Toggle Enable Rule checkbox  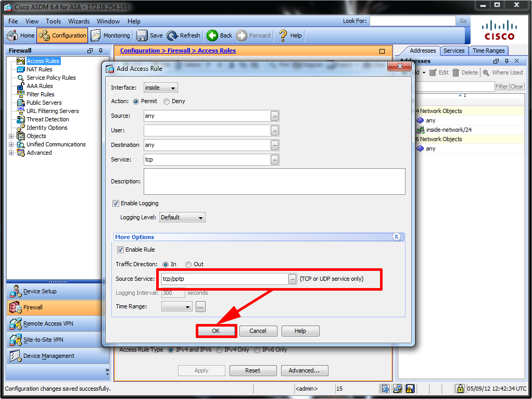click(120, 250)
